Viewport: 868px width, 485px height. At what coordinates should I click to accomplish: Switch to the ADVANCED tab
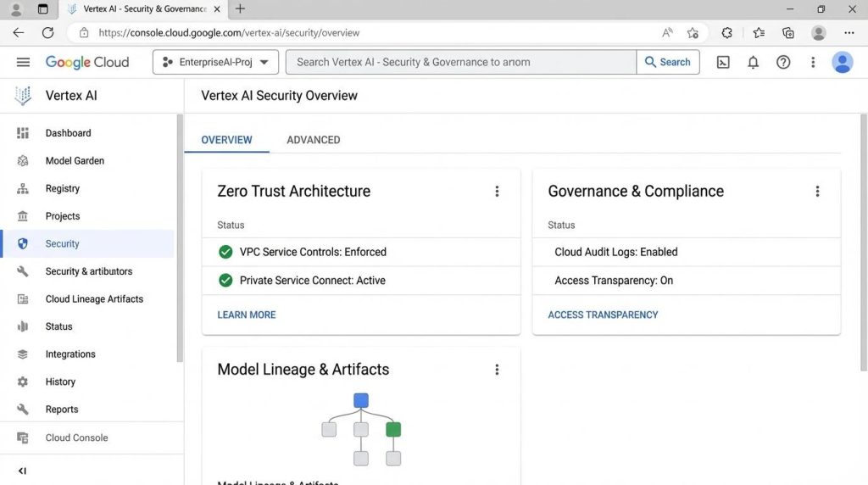[x=313, y=140]
